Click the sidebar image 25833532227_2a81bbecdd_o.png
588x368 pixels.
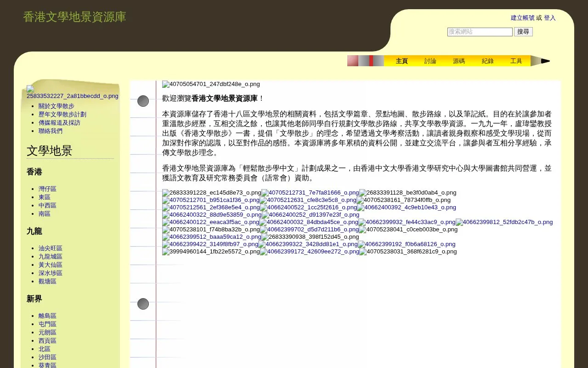tap(73, 92)
